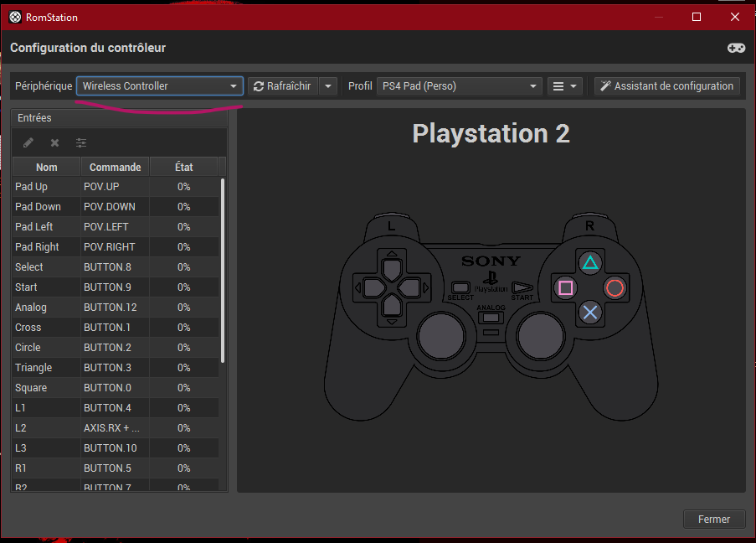Click the D-pad right on the controller image

(410, 288)
